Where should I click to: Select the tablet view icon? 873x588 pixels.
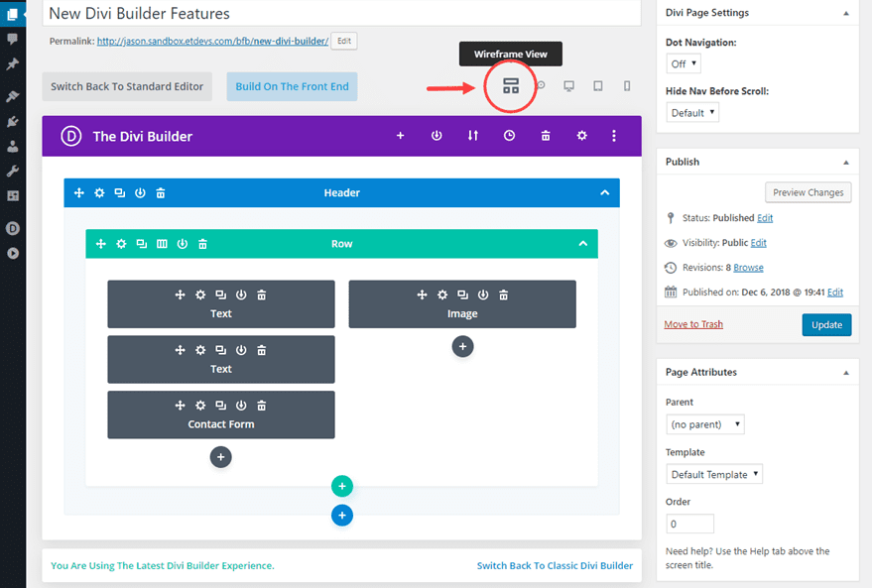(x=598, y=85)
